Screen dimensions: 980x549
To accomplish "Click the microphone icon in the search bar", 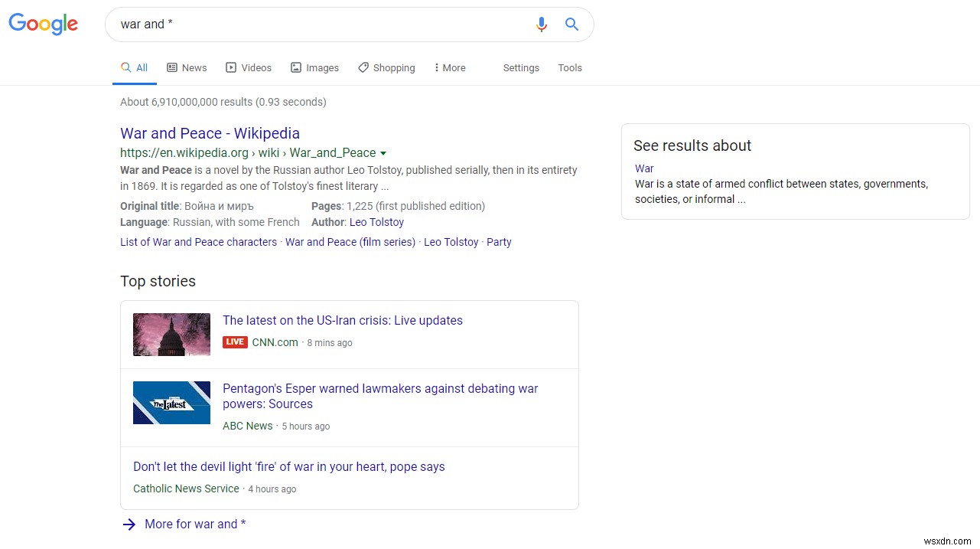I will click(x=542, y=24).
